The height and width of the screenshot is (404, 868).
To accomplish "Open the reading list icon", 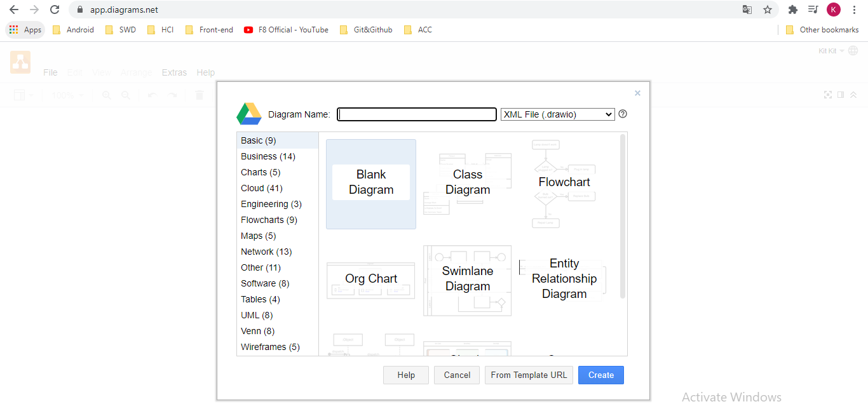I will (813, 10).
